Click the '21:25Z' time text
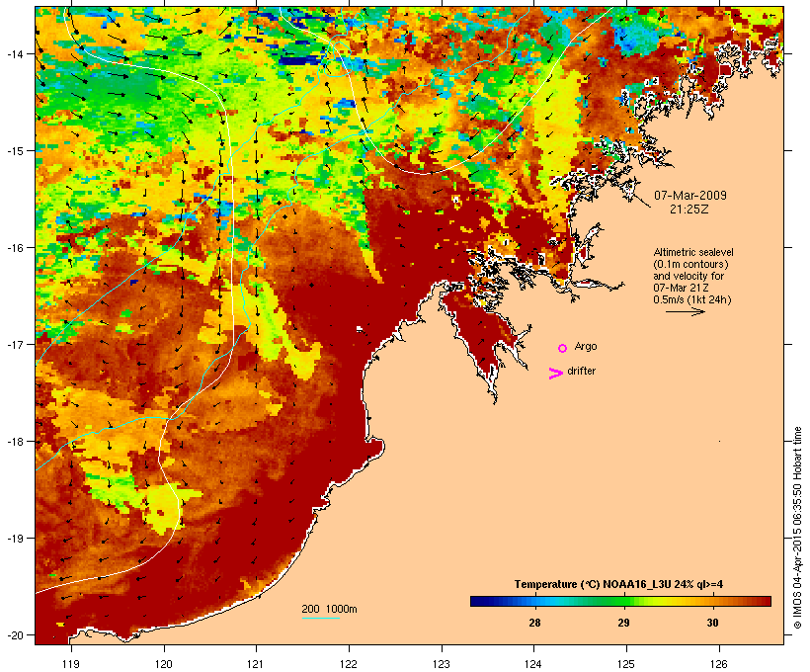This screenshot has height=672, width=810. pos(689,210)
